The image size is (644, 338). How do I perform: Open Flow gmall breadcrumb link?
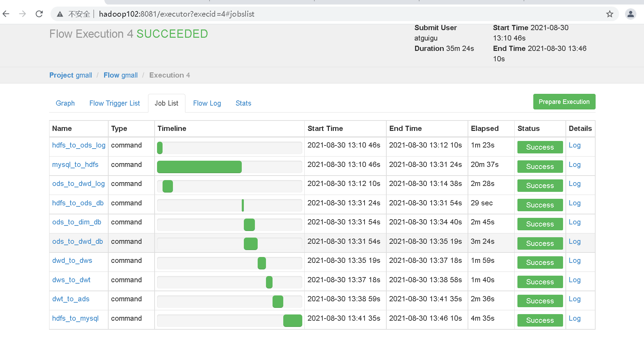click(120, 75)
